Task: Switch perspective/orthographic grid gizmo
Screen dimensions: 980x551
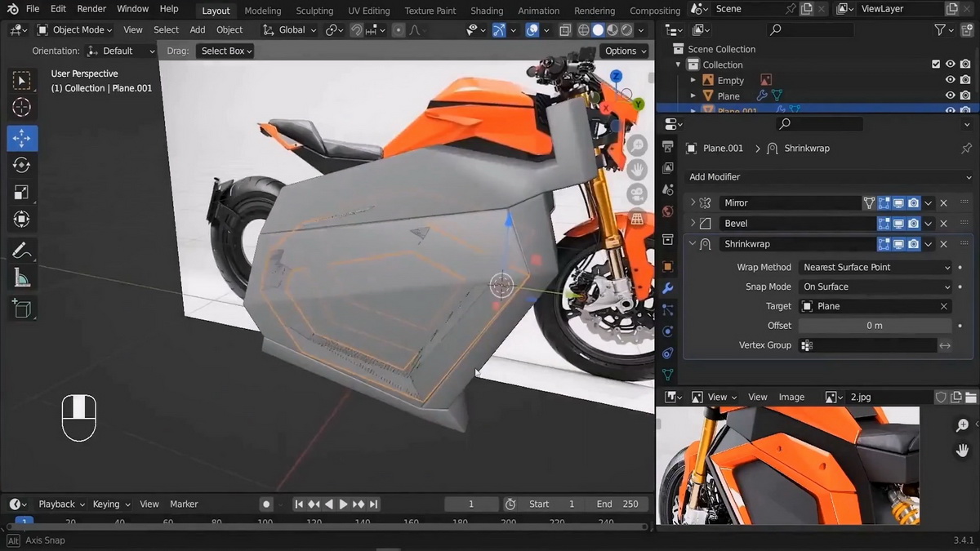Action: pos(636,219)
